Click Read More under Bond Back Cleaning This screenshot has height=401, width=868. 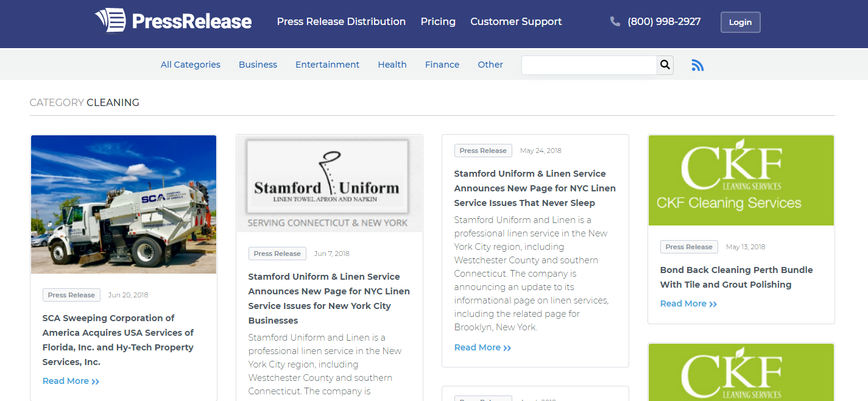click(688, 303)
